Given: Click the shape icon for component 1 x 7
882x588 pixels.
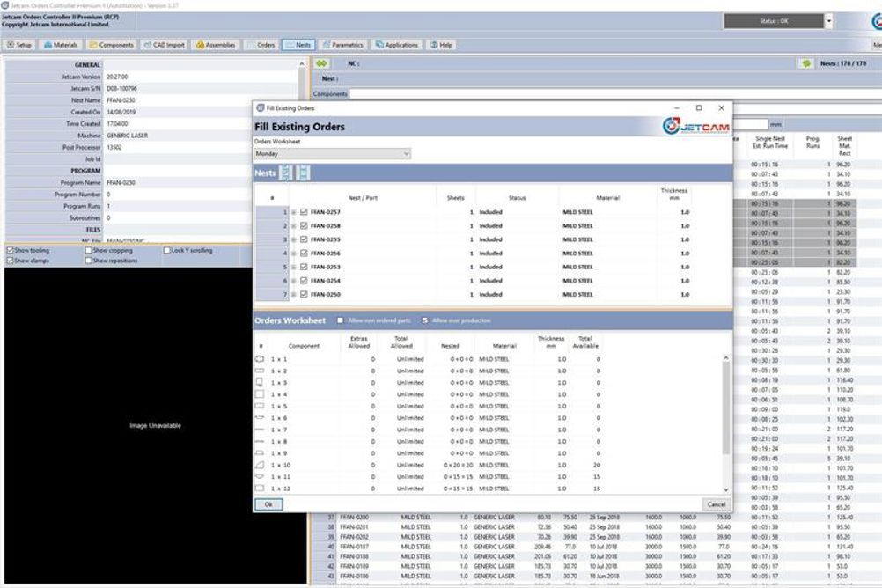Looking at the screenshot, I should pos(260,430).
